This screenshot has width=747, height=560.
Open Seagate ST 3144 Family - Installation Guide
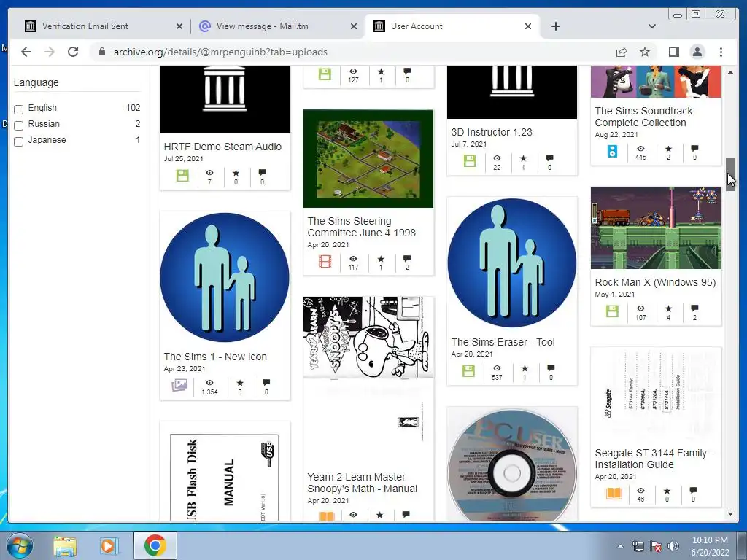click(x=654, y=459)
